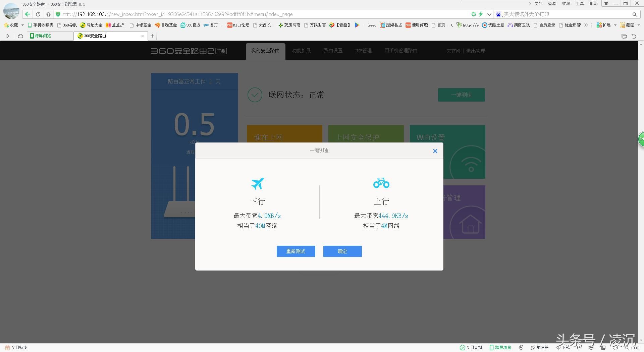Click the search magnifier icon
The width and height of the screenshot is (644, 352).
[635, 14]
